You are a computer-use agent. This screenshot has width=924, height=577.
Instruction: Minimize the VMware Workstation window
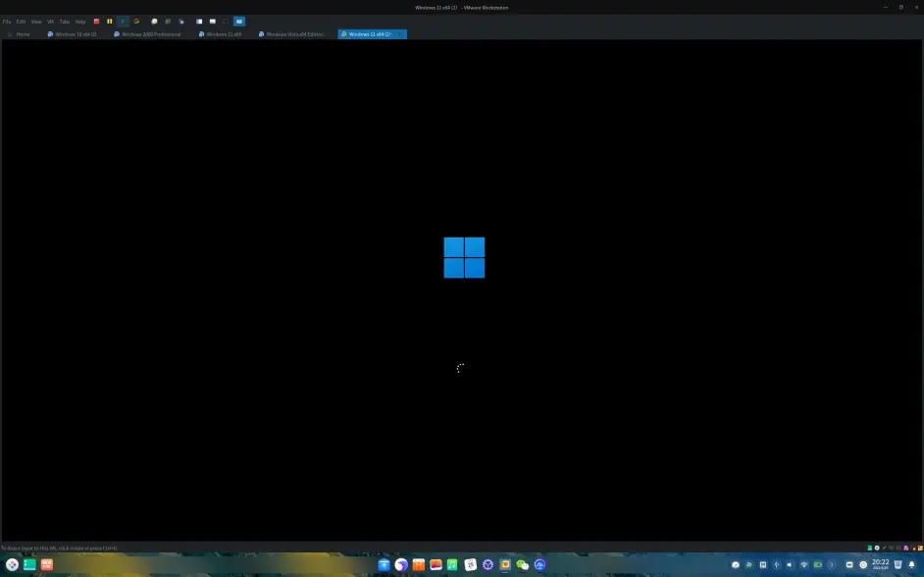pyautogui.click(x=886, y=7)
